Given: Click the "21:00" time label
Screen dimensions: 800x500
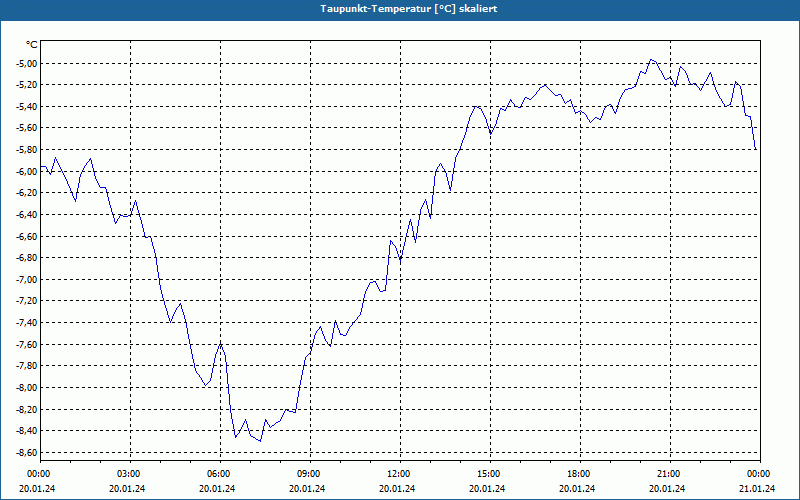Looking at the screenshot, I should [x=669, y=474].
